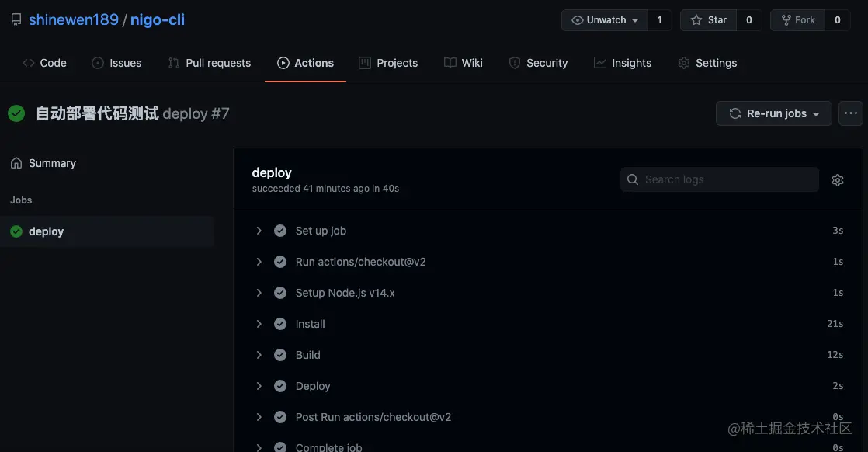The image size is (868, 452).
Task: Click the check icon for Post Run actions/checkout@v2
Action: (280, 417)
